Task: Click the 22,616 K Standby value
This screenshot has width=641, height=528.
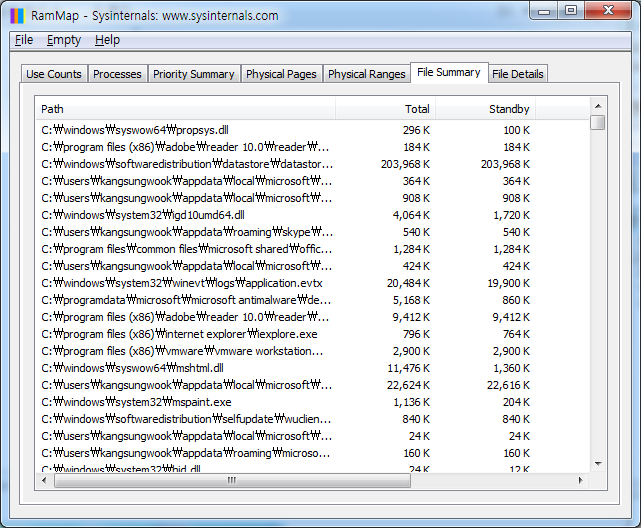Action: [508, 385]
